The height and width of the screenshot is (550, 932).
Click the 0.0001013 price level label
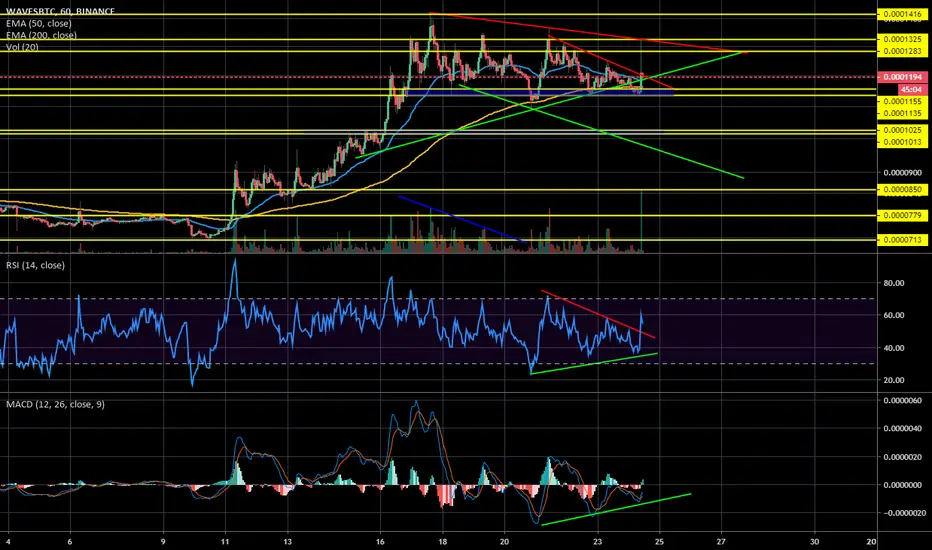click(x=902, y=142)
